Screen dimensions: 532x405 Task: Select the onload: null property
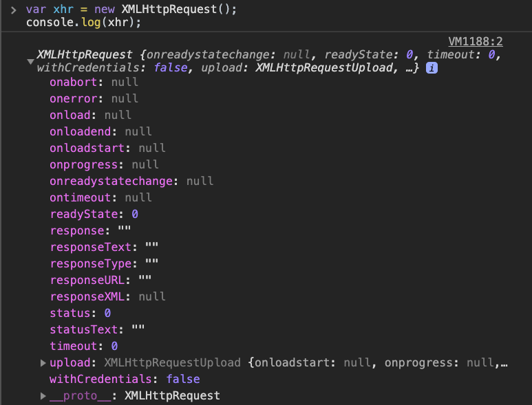click(x=91, y=116)
